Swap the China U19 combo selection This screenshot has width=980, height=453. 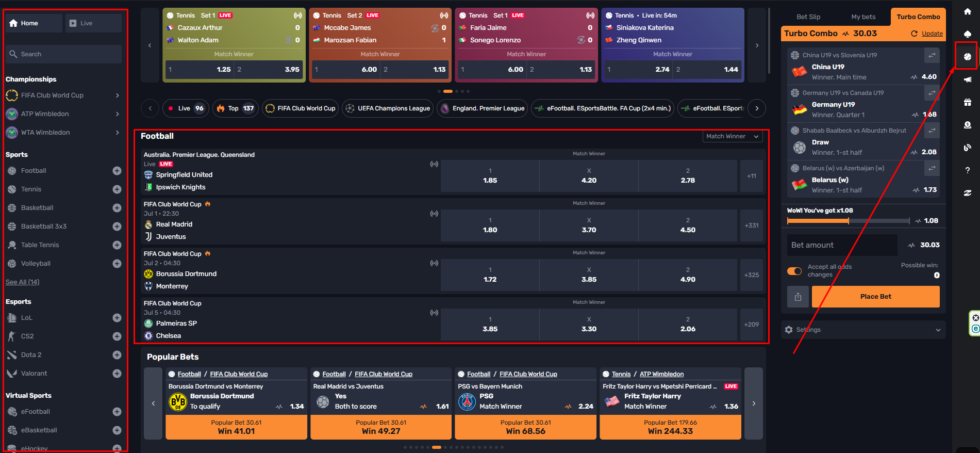pyautogui.click(x=932, y=55)
